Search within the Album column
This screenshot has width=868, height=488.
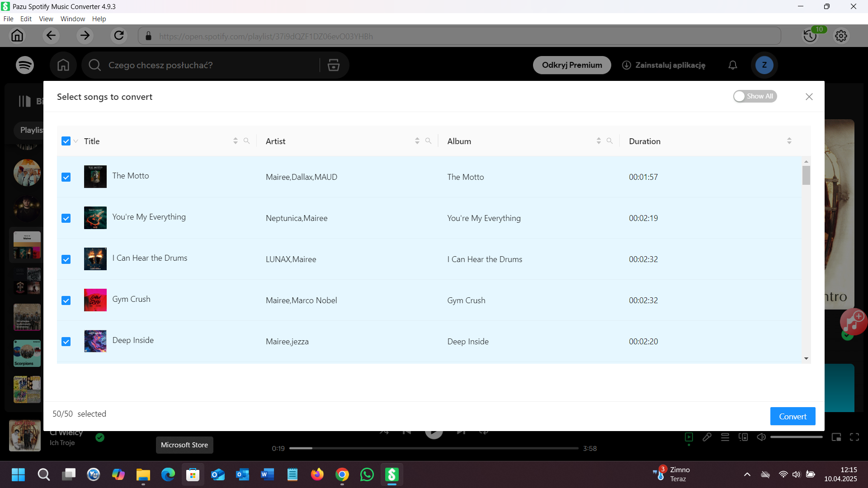click(609, 141)
